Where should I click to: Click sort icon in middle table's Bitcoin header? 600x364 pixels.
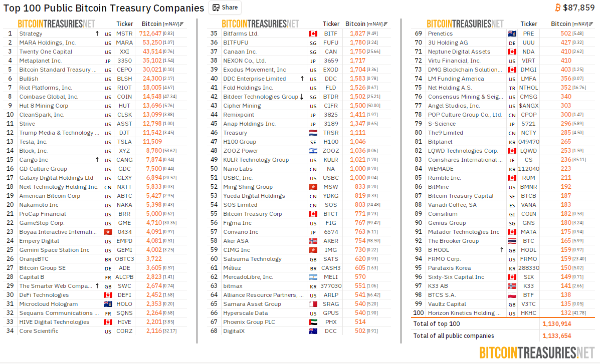point(385,24)
